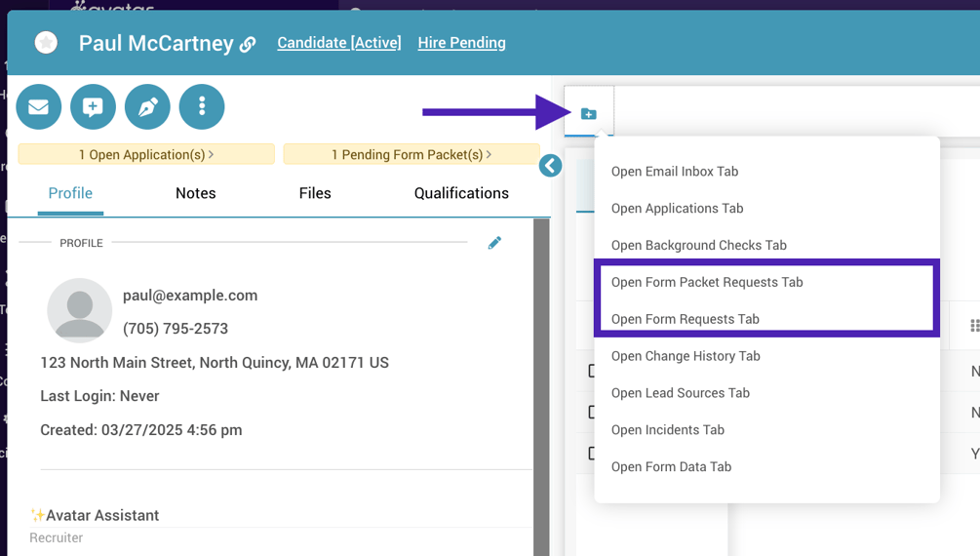Click the add tab folder-plus icon
The height and width of the screenshot is (556, 980).
coord(589,114)
